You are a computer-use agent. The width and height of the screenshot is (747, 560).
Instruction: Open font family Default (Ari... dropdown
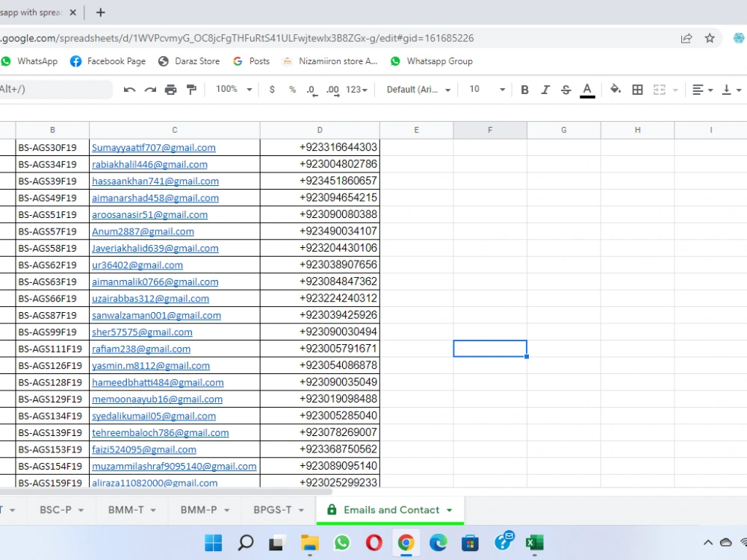pos(418,90)
